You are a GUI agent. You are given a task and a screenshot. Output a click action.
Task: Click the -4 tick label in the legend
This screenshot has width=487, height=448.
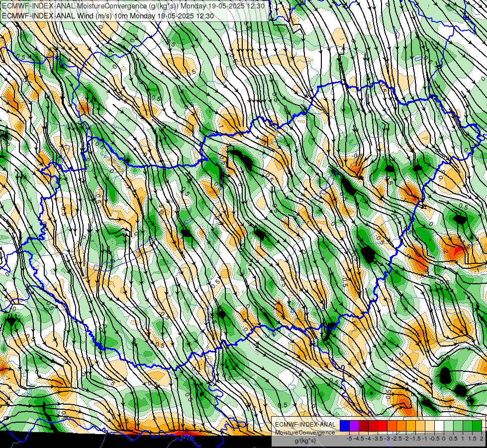tap(368, 439)
